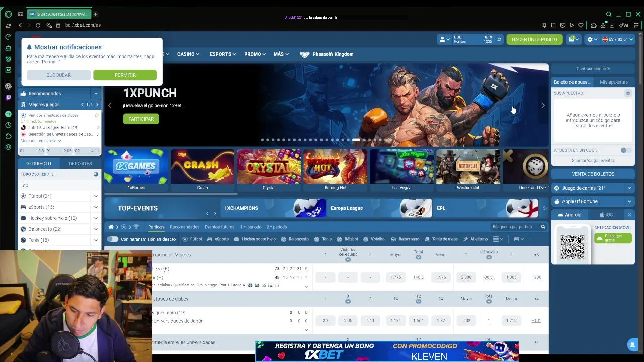Click PERMITIR in notifications popup
Screen dimensions: 644x362
point(125,75)
